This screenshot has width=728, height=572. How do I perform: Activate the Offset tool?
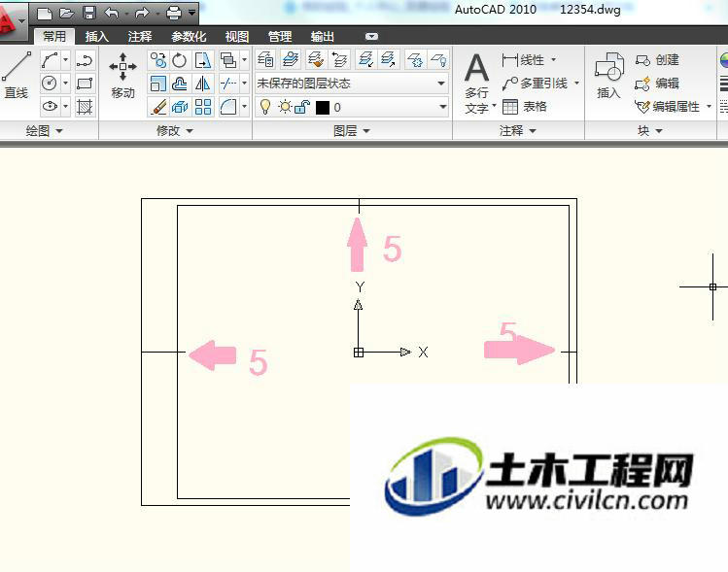coord(180,84)
